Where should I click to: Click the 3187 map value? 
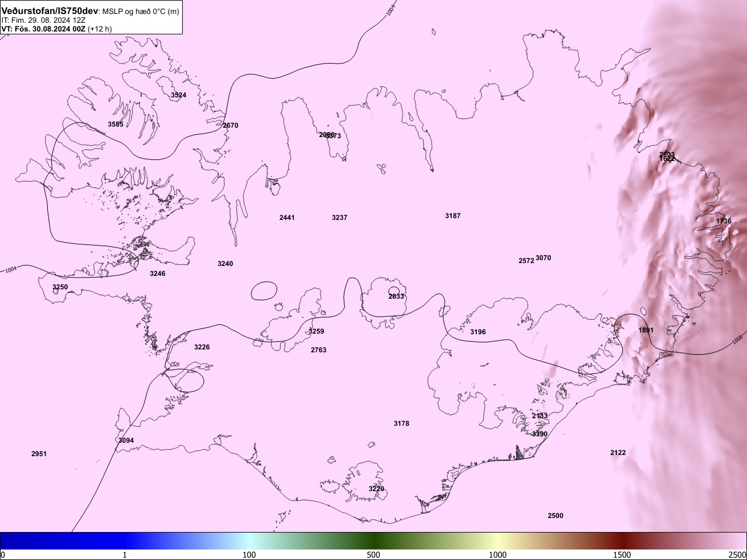(x=453, y=216)
